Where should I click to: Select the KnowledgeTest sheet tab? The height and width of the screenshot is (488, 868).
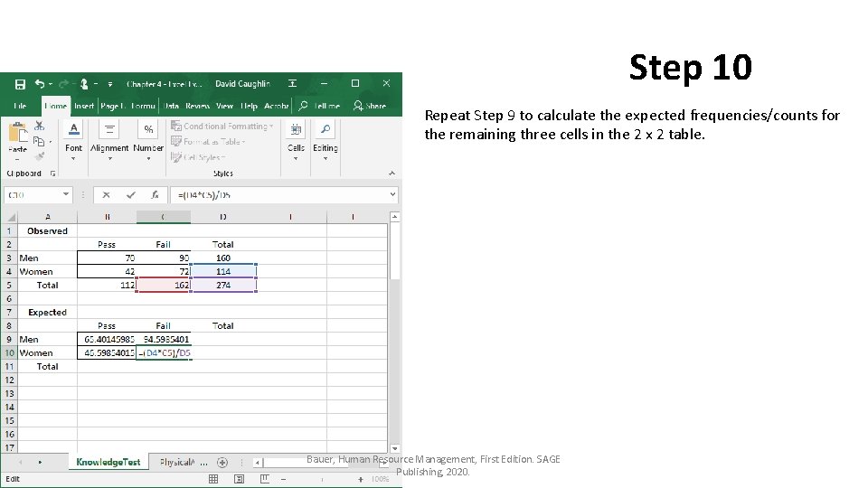click(108, 462)
